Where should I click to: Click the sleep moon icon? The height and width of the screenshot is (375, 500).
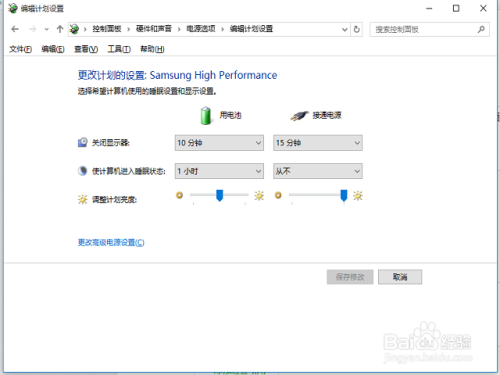click(82, 171)
